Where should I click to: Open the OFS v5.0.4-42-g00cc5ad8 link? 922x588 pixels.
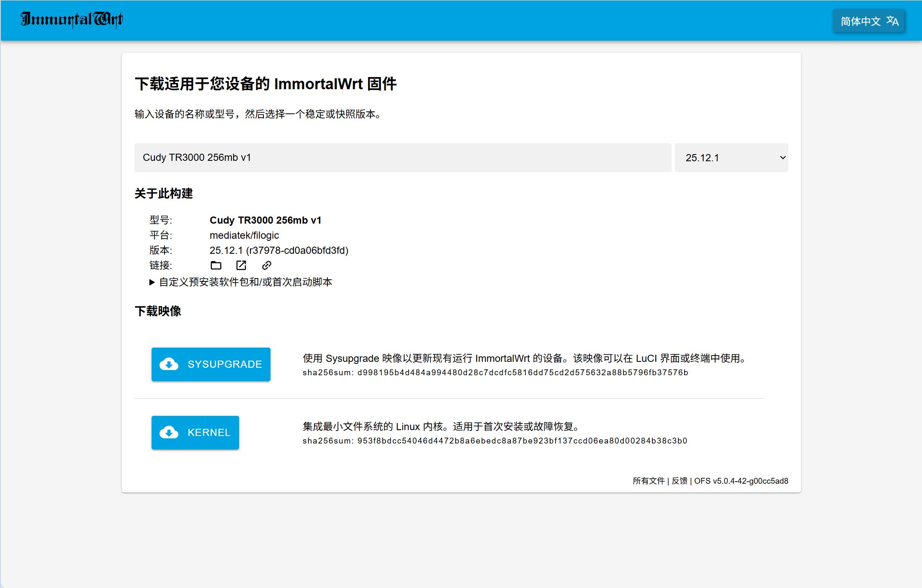[741, 481]
